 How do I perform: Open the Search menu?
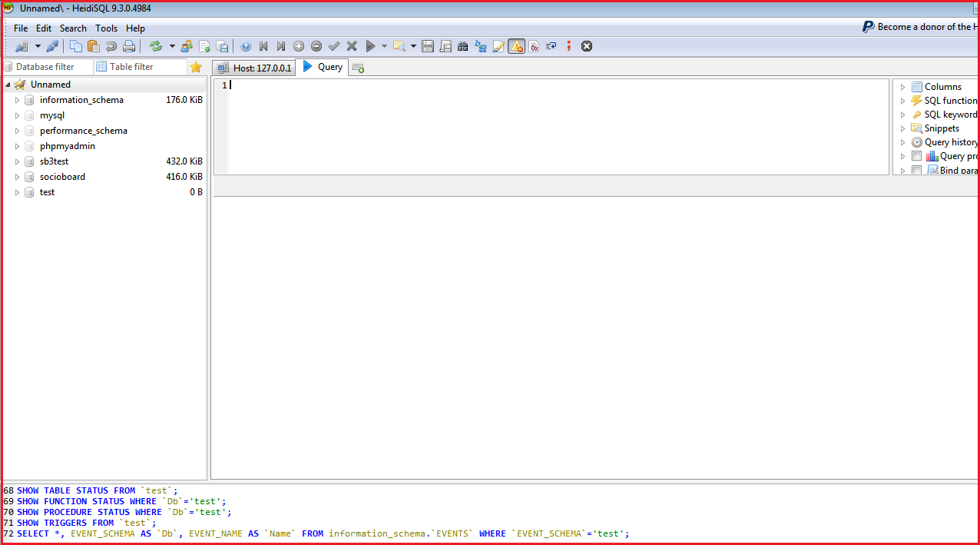click(73, 28)
